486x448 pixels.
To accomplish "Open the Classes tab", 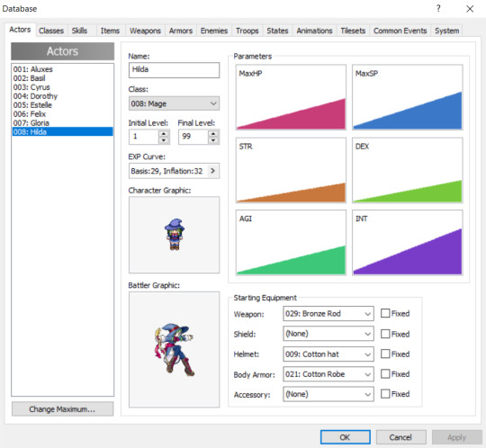I will (x=51, y=31).
